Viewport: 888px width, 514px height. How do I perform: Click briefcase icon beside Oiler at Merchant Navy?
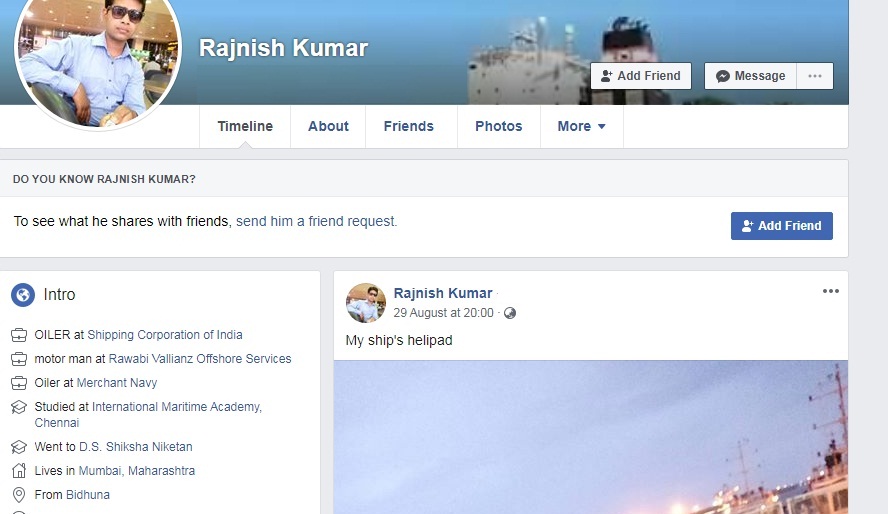(x=19, y=383)
